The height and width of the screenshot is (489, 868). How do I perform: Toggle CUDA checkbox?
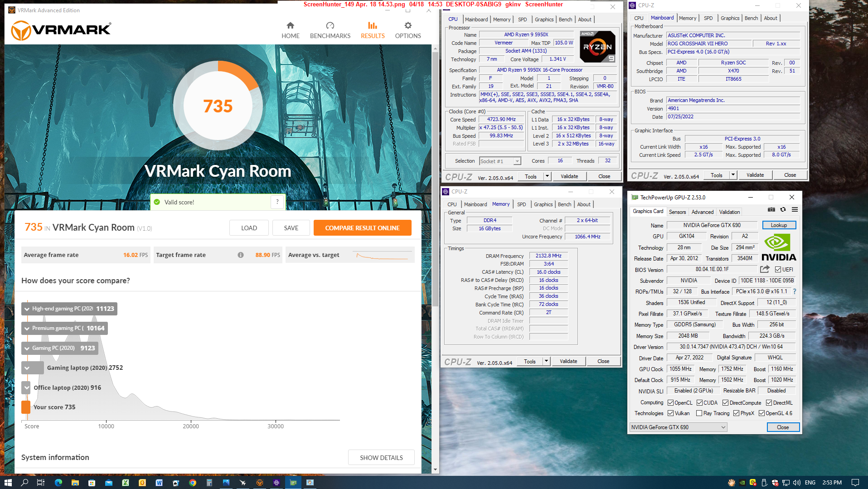point(699,402)
